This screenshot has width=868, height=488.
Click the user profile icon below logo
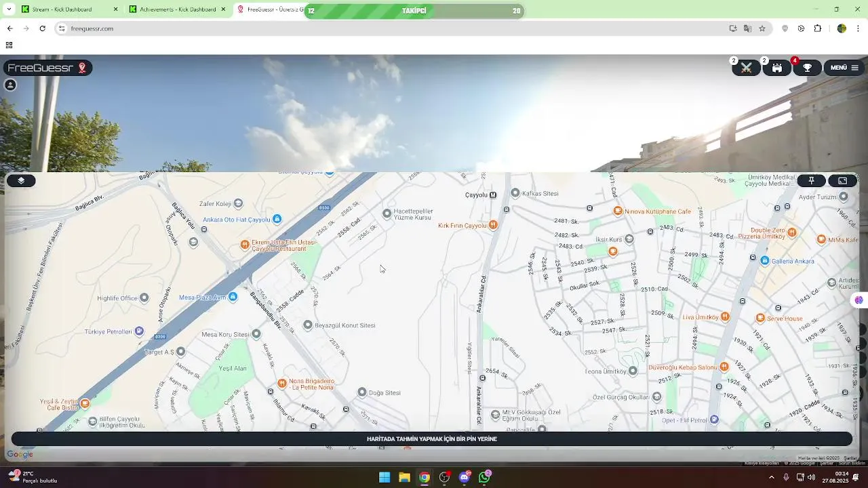(10, 85)
